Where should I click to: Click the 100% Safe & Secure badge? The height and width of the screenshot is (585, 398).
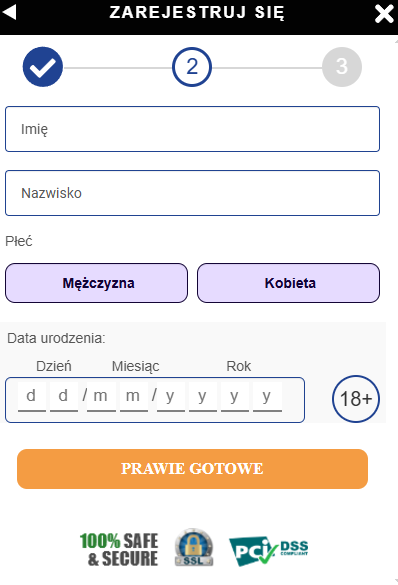pos(119,549)
